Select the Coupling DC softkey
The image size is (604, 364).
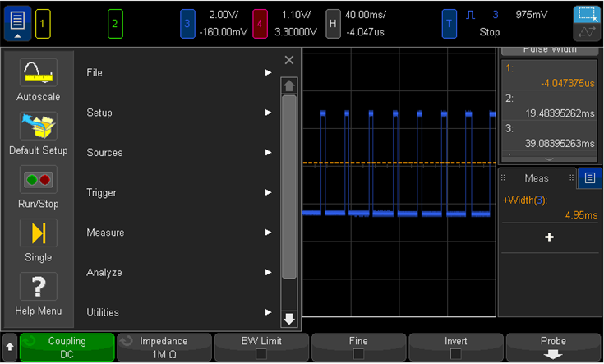pos(67,348)
